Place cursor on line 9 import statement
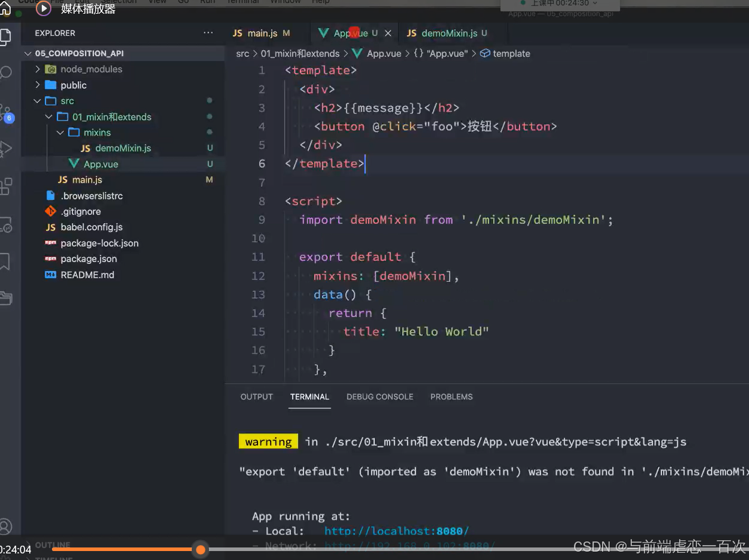The image size is (749, 560). point(456,220)
